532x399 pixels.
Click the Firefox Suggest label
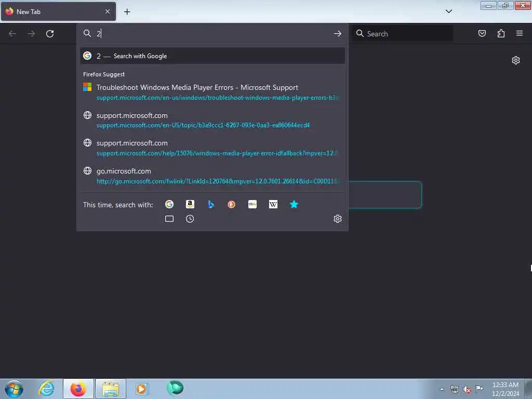pyautogui.click(x=104, y=74)
